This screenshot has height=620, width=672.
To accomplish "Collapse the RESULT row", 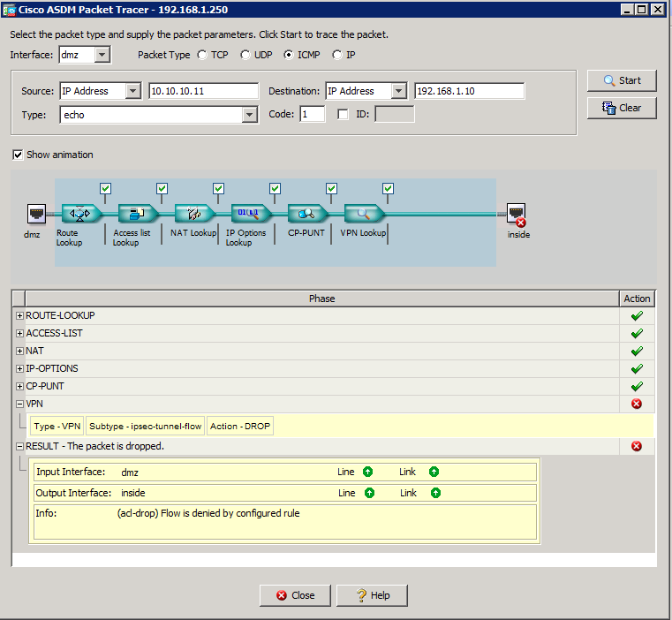I will [x=19, y=446].
